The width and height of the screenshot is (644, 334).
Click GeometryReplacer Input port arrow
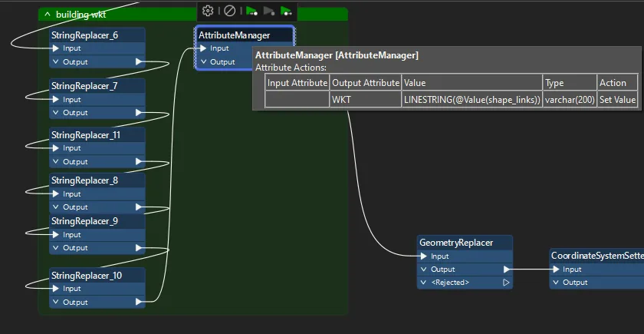click(424, 256)
